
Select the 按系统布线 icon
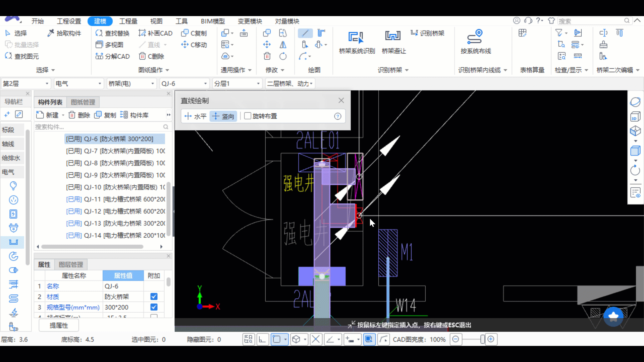click(x=475, y=37)
